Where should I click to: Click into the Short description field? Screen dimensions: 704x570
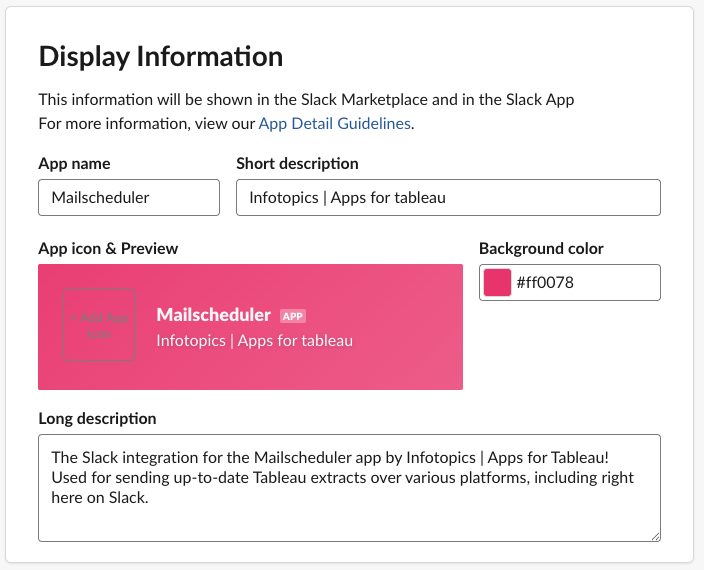pyautogui.click(x=448, y=197)
